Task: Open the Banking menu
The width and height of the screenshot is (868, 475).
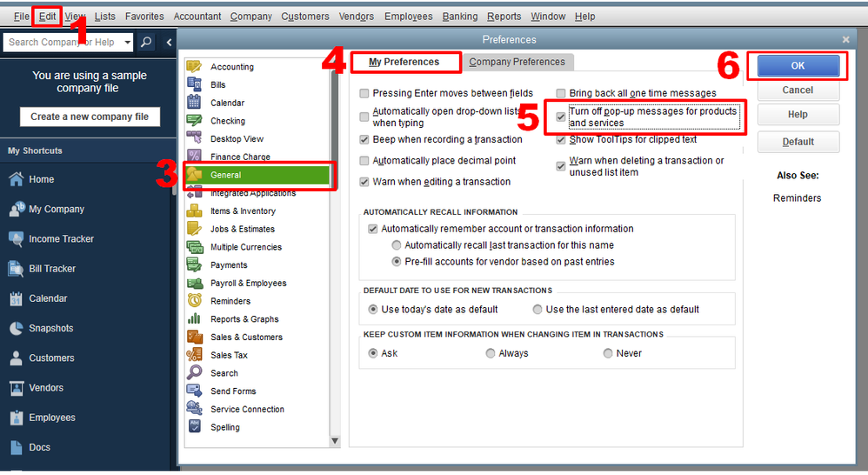Action: coord(459,16)
